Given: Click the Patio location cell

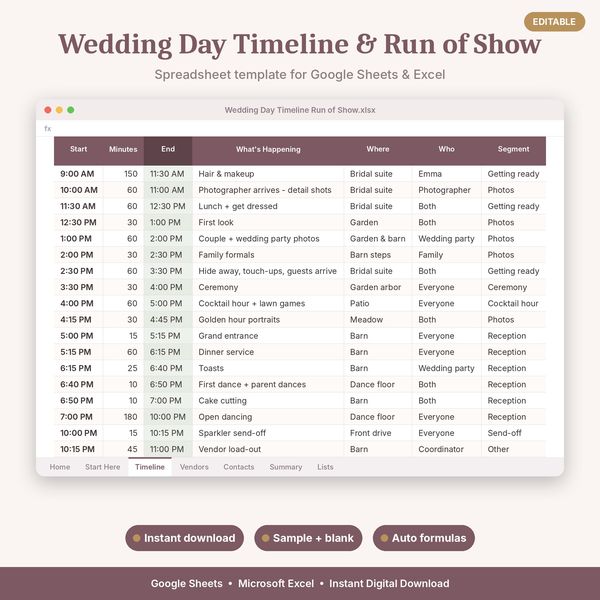Looking at the screenshot, I should (378, 303).
